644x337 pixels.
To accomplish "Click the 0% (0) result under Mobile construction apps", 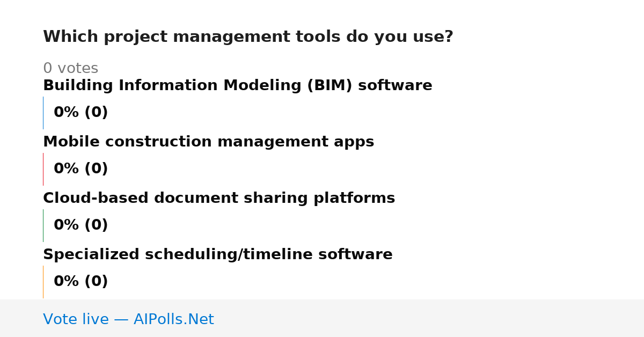I will point(81,169).
